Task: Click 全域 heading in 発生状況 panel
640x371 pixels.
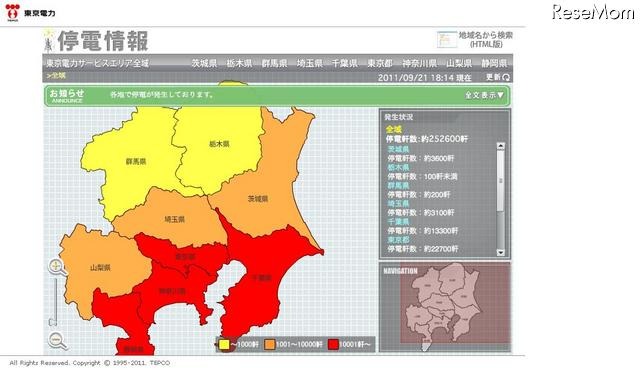Action: pyautogui.click(x=394, y=130)
